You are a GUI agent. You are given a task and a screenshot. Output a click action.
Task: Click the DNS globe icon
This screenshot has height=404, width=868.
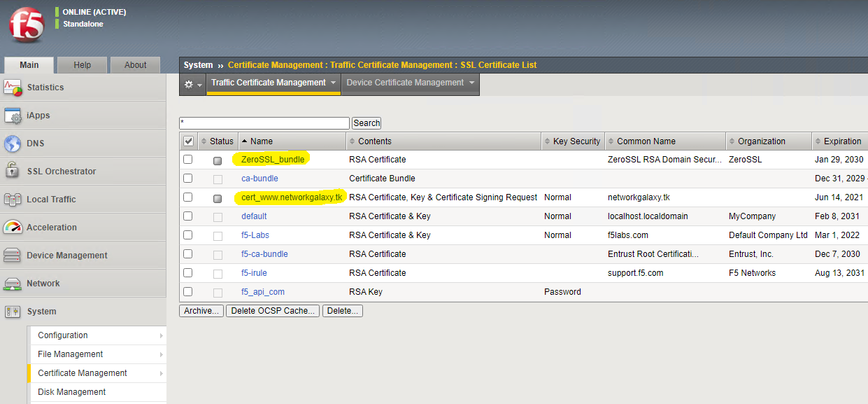[x=13, y=144]
